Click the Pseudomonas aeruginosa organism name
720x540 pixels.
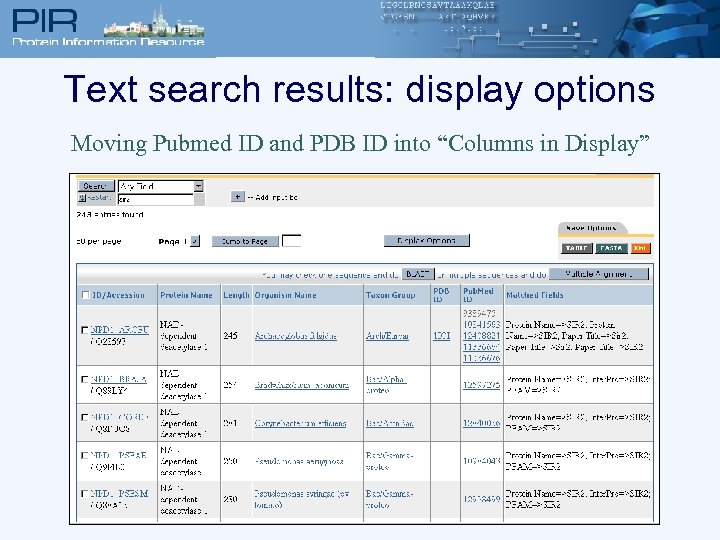(x=299, y=461)
